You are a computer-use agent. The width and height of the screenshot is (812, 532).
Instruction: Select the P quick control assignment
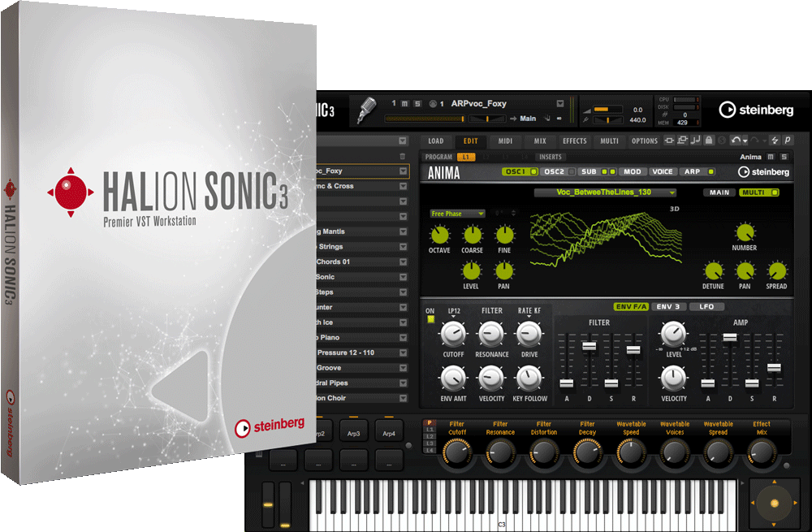click(x=430, y=422)
